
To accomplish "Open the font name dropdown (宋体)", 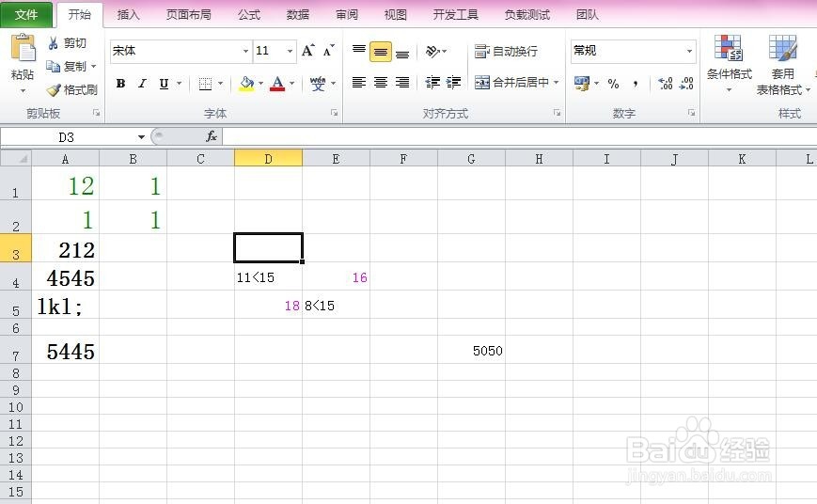I will [x=245, y=51].
